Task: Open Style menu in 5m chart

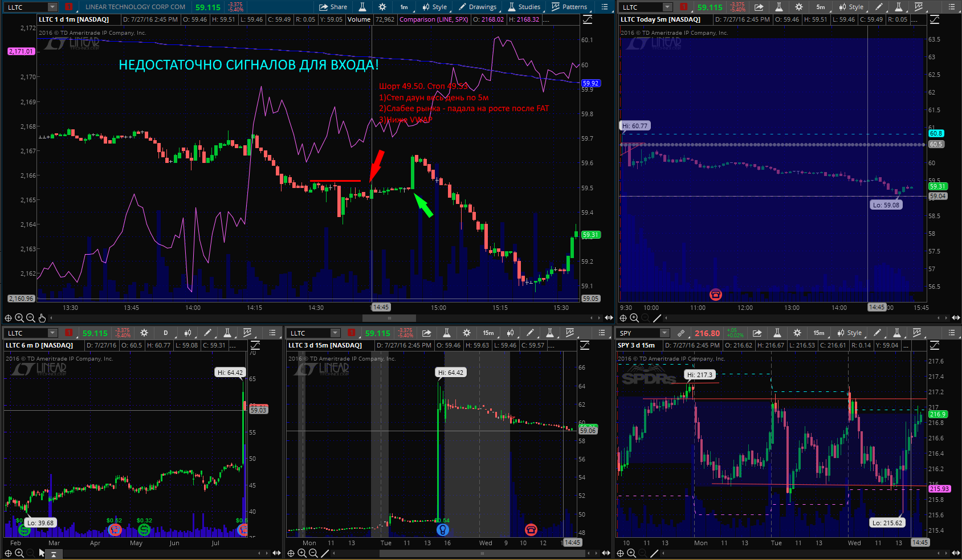Action: 851,7
